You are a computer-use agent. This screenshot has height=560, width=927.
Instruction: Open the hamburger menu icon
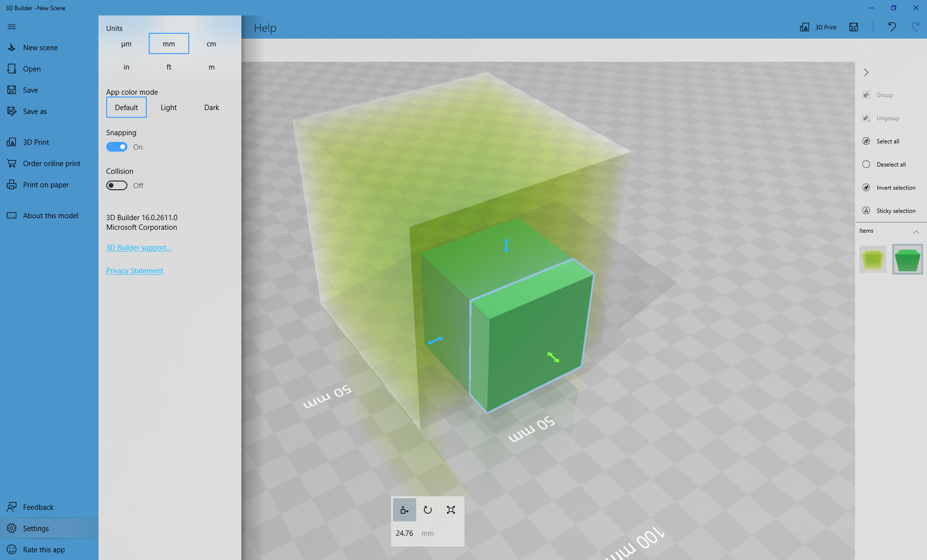click(12, 27)
